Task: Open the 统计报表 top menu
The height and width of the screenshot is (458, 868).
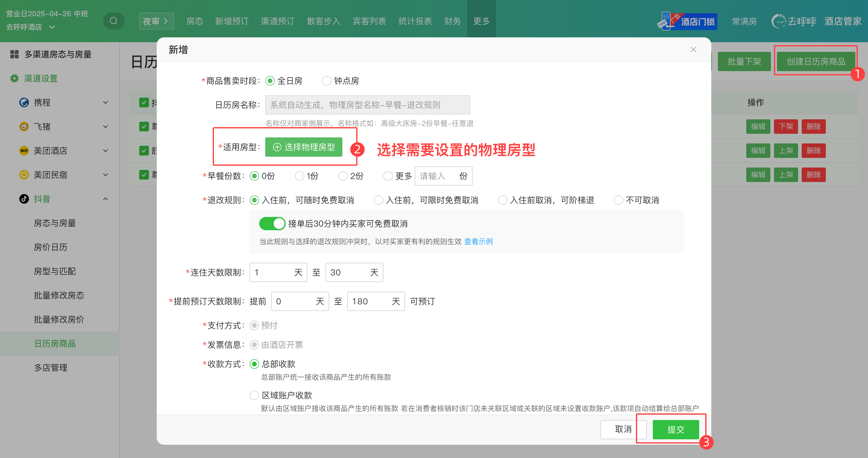Action: tap(415, 21)
